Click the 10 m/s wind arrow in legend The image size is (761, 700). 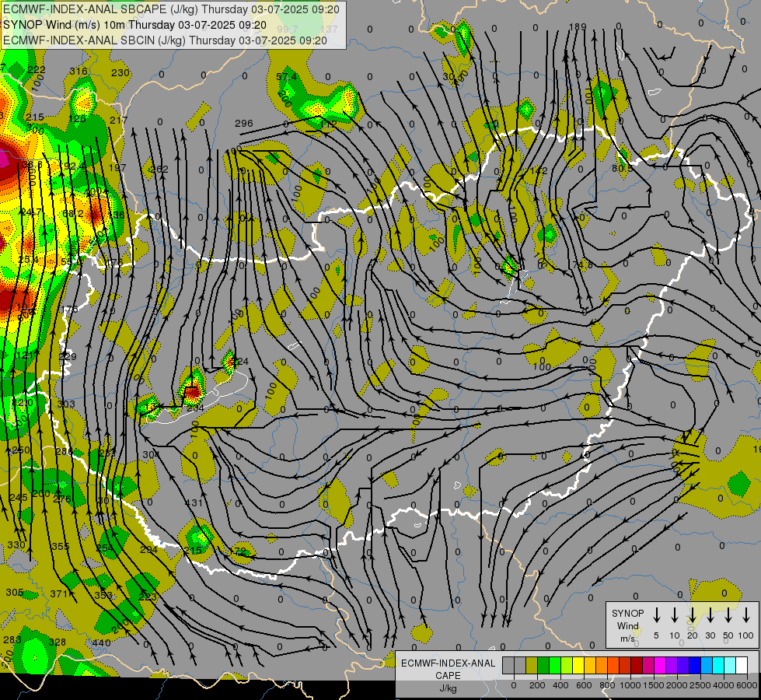pyautogui.click(x=674, y=615)
